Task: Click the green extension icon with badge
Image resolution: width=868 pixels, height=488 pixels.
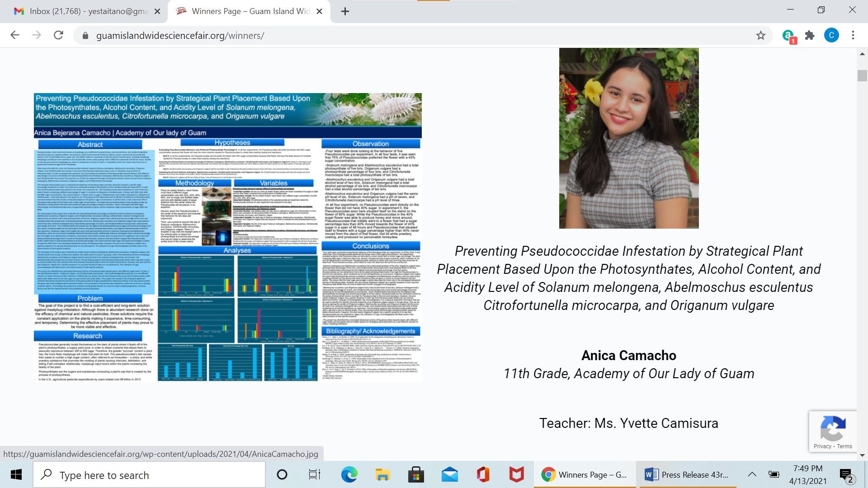Action: tap(788, 35)
